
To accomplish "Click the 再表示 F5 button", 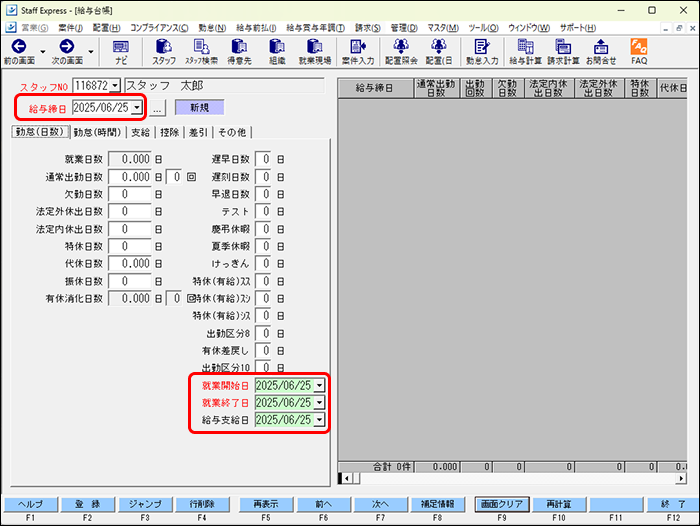I will click(266, 504).
